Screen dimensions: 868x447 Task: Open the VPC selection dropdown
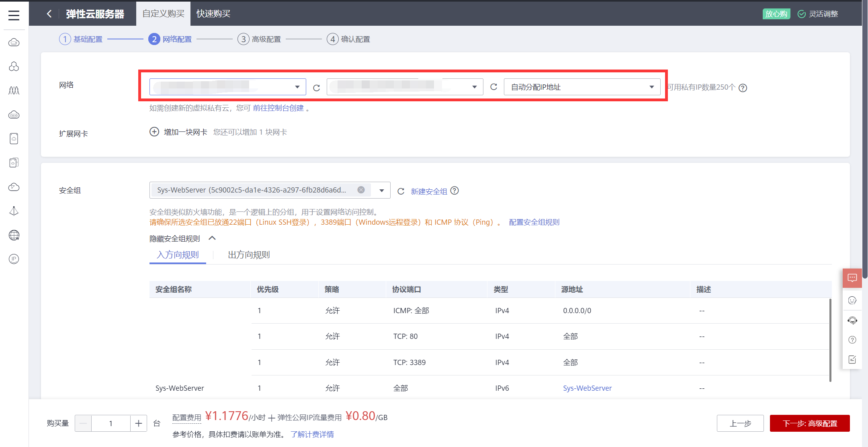click(x=227, y=87)
